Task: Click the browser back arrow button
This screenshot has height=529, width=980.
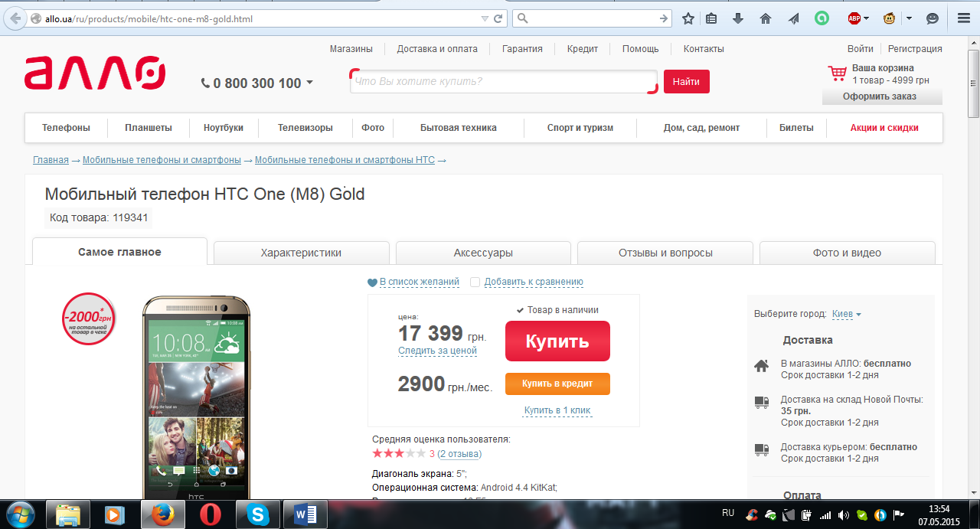Action: coord(15,18)
